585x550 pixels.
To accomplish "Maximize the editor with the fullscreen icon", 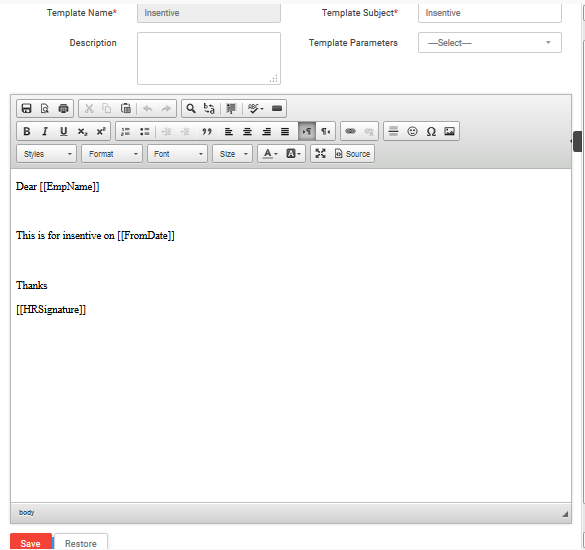I will point(320,154).
